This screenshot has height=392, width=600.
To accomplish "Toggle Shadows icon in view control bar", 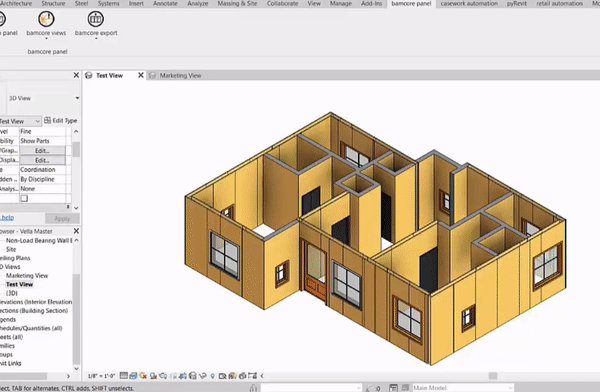I will point(153,376).
